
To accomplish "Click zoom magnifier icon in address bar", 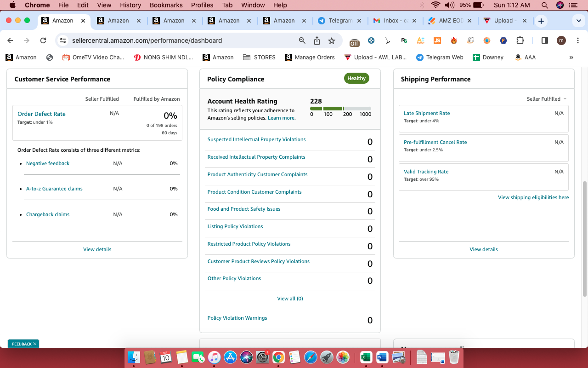I will point(302,40).
